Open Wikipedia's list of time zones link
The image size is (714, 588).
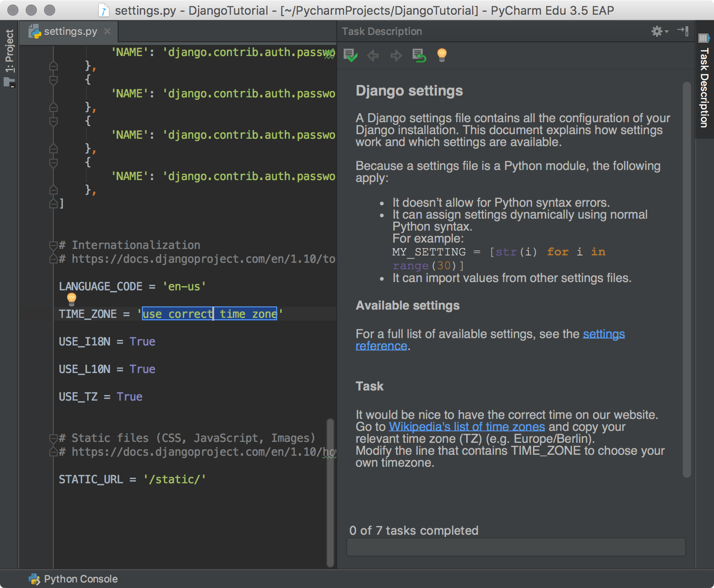click(x=467, y=427)
